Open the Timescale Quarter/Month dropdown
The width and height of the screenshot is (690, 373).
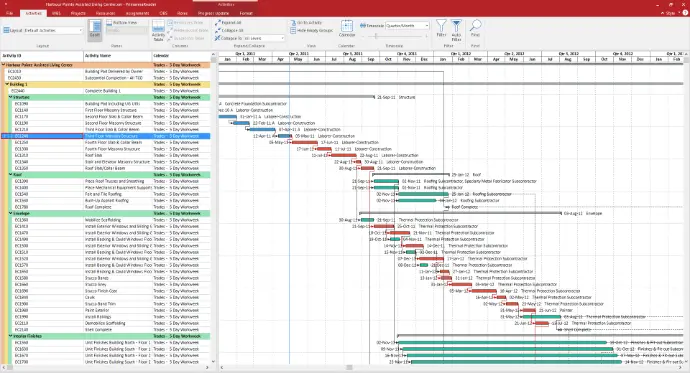407,26
